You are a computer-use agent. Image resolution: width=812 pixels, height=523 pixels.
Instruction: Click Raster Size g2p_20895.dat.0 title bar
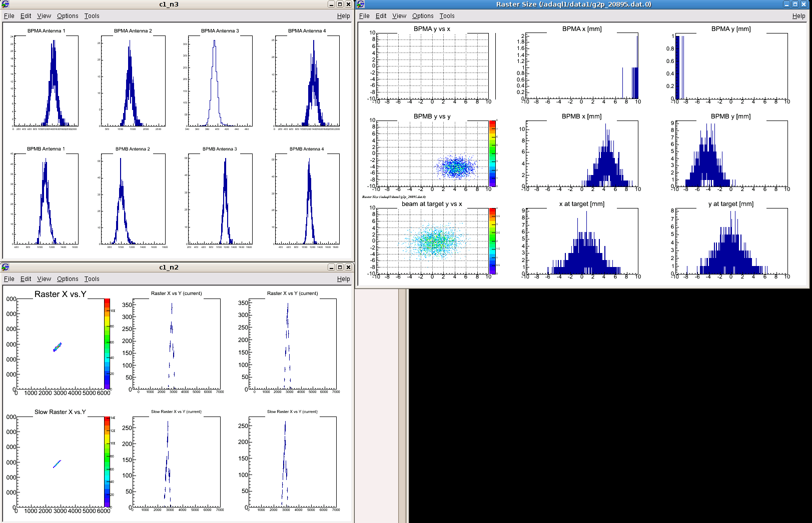pyautogui.click(x=573, y=4)
